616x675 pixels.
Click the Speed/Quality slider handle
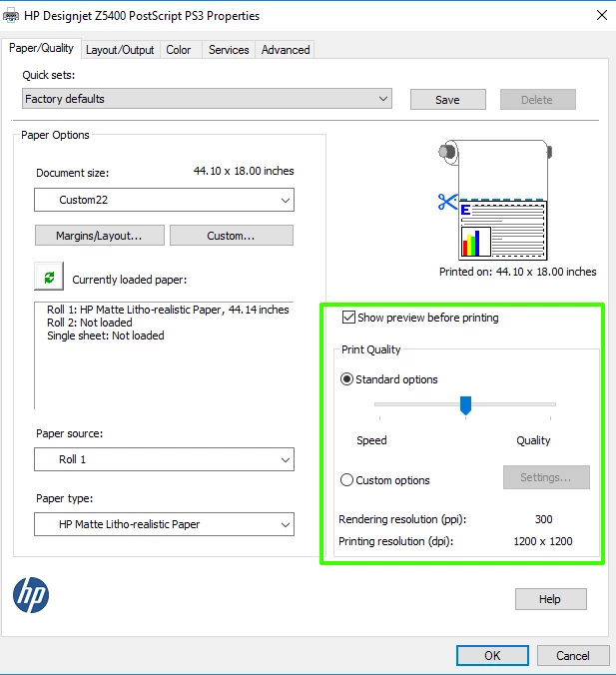click(465, 405)
